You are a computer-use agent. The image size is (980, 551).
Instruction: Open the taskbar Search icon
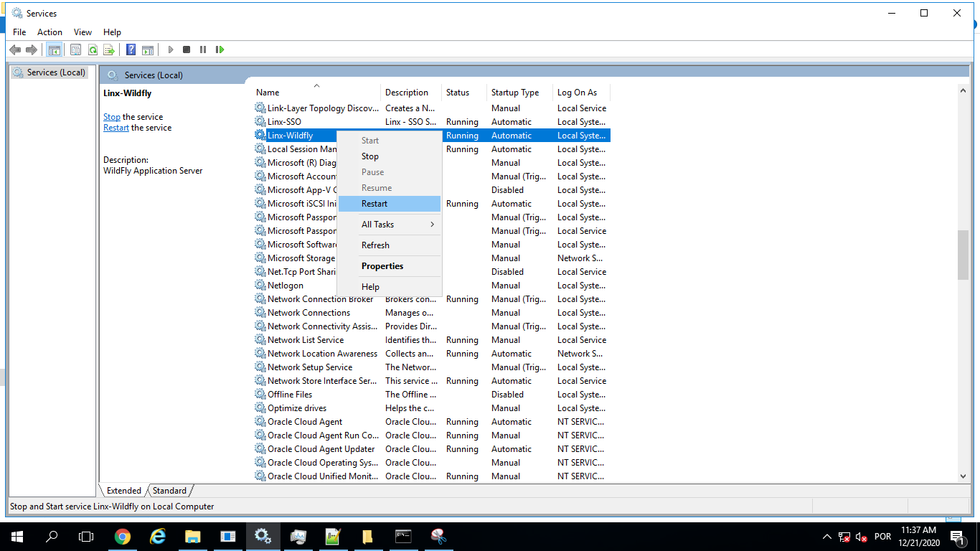pyautogui.click(x=52, y=537)
